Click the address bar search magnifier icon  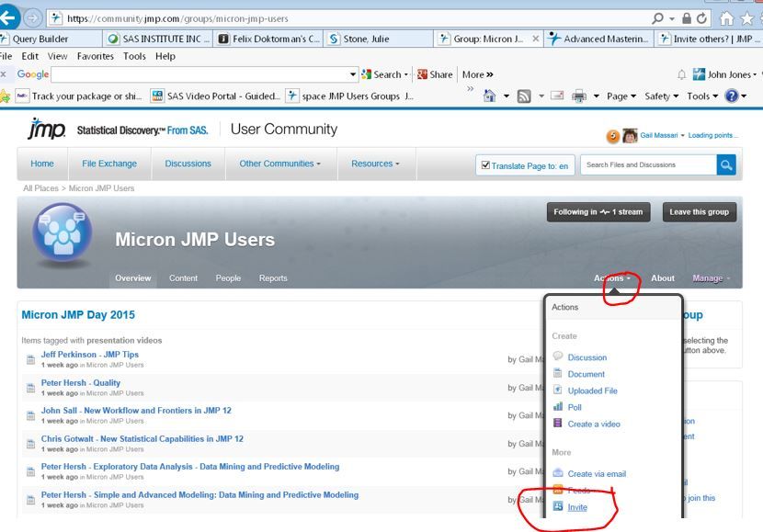[x=657, y=18]
